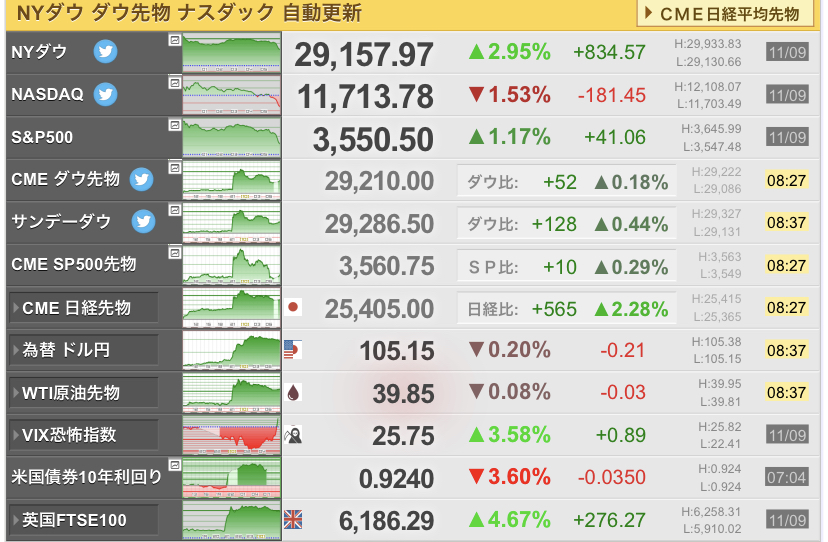This screenshot has height=542, width=828.
Task: Open the 英国FTSE100 button
Action: [83, 520]
